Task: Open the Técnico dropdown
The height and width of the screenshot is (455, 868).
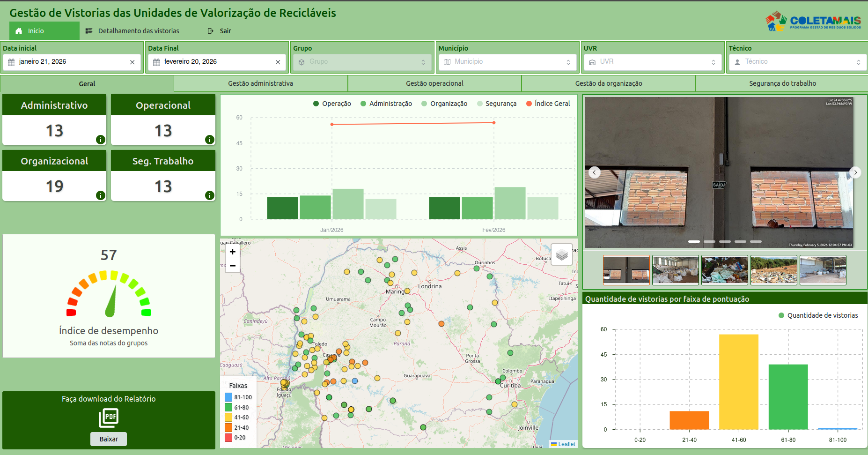Action: 798,62
